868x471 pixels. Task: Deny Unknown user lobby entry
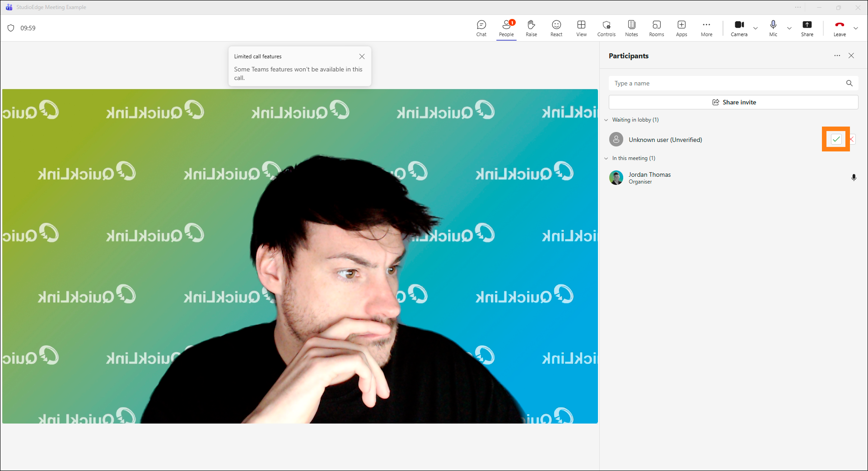tap(852, 139)
